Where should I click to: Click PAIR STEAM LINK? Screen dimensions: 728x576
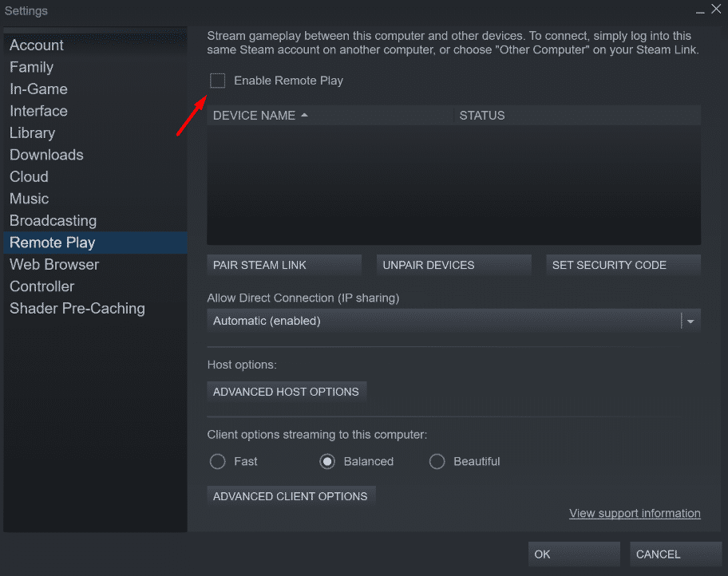point(283,265)
